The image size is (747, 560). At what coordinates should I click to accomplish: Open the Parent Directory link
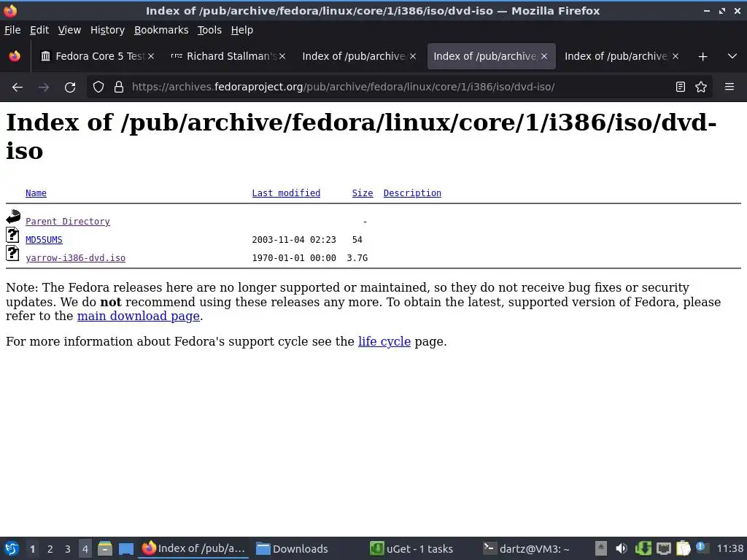[68, 222]
